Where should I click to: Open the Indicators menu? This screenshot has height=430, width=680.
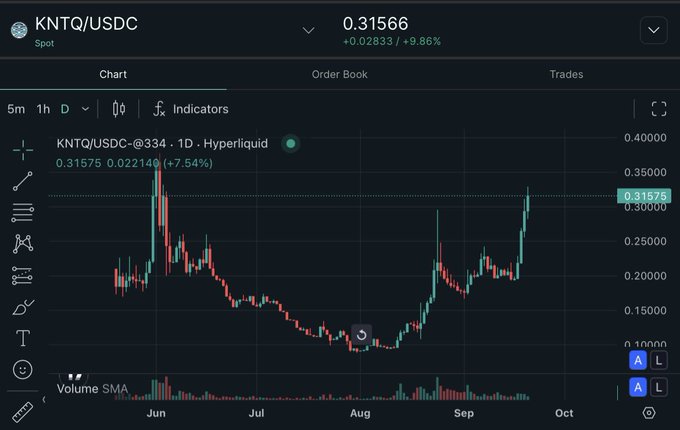(x=191, y=109)
